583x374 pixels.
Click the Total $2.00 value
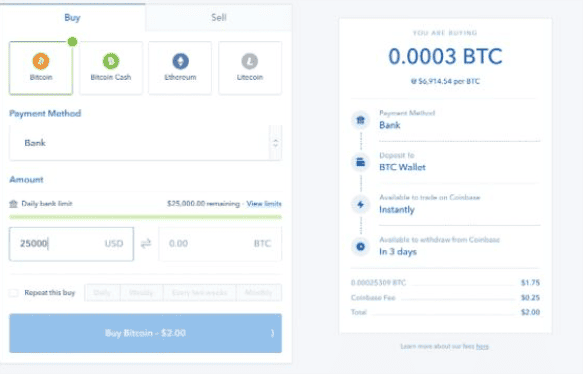pyautogui.click(x=530, y=312)
